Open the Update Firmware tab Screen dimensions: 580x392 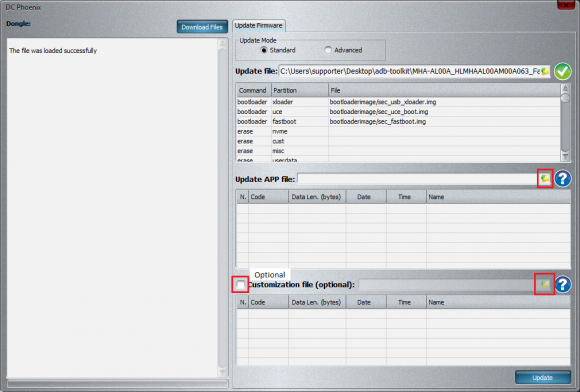(259, 26)
